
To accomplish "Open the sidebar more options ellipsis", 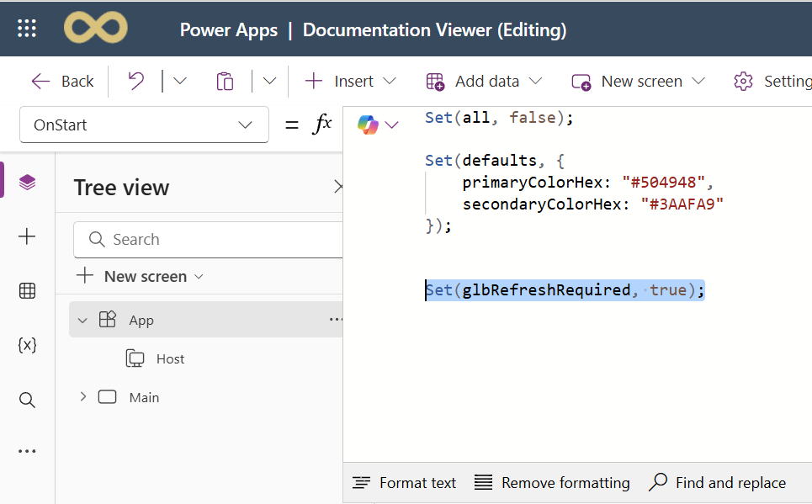I will click(27, 452).
